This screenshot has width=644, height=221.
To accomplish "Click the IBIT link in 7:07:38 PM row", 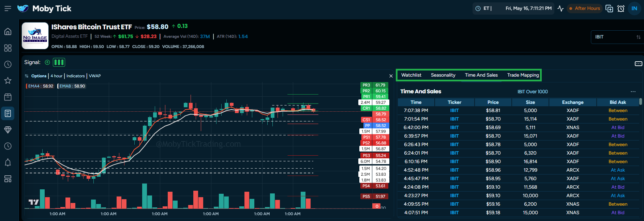I will (x=454, y=111).
